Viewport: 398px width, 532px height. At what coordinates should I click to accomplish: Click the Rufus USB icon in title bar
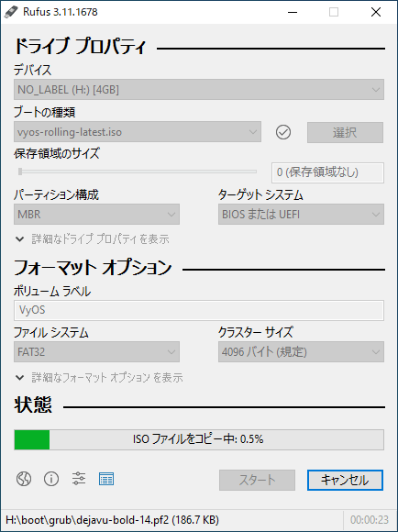click(11, 12)
